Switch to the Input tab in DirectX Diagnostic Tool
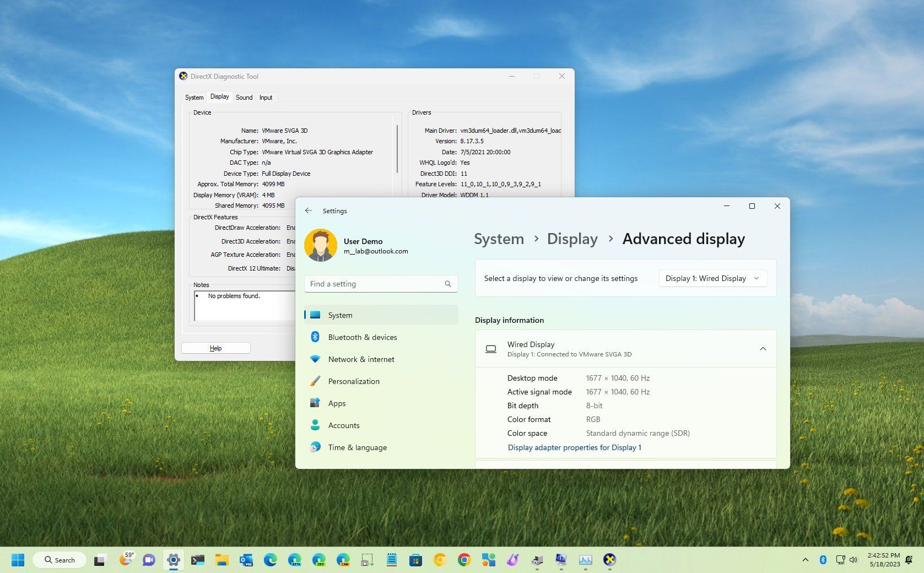924x573 pixels. pos(266,97)
